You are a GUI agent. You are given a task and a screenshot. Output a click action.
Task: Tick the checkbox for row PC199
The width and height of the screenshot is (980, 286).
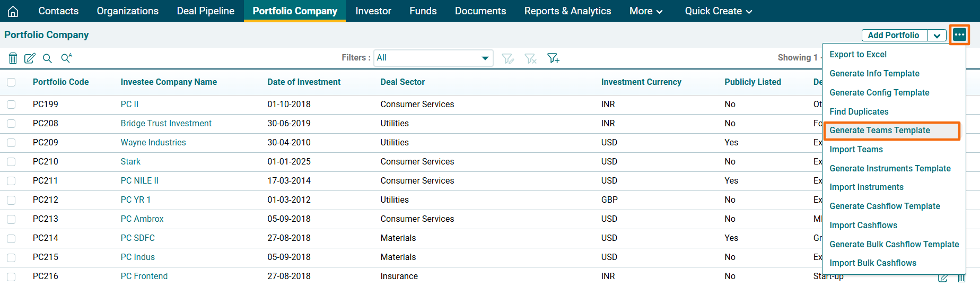coord(11,105)
